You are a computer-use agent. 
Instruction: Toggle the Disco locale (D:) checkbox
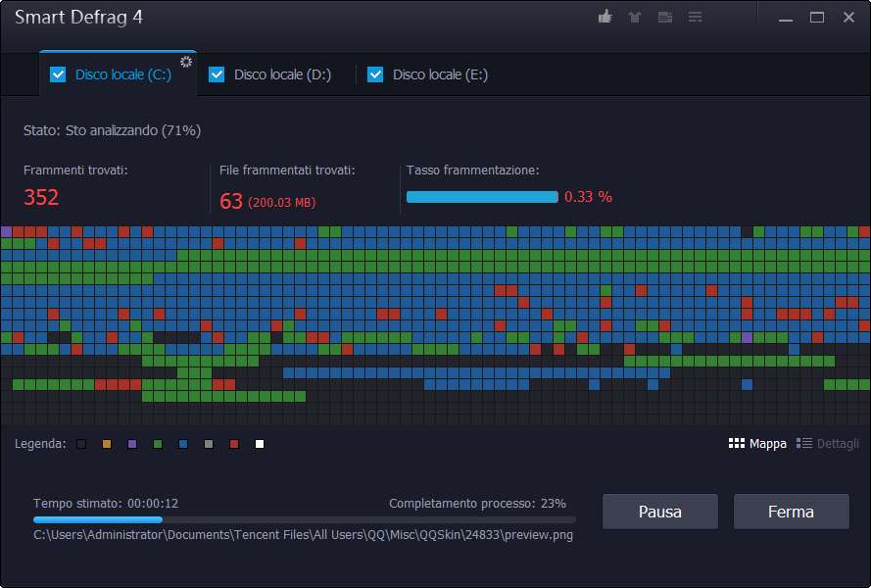click(x=217, y=74)
